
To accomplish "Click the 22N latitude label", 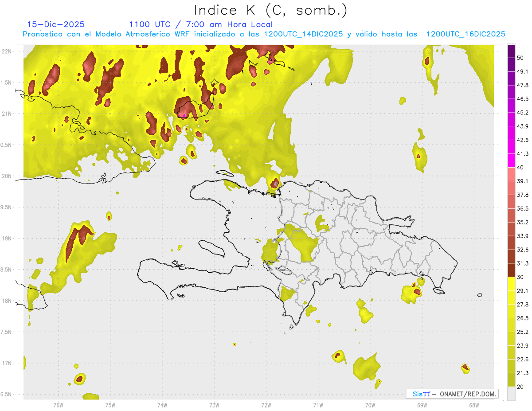I will click(8, 51).
